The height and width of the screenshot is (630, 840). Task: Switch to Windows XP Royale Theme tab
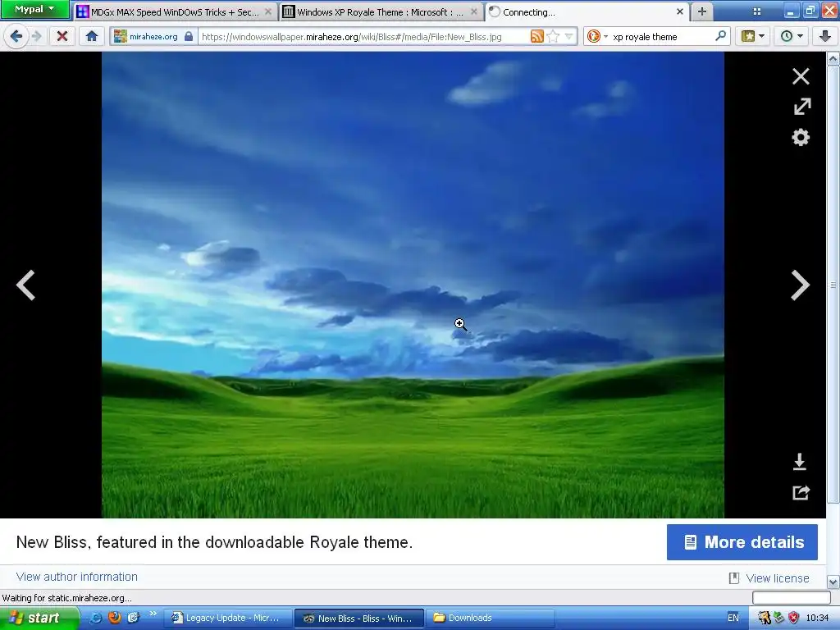[x=381, y=11]
